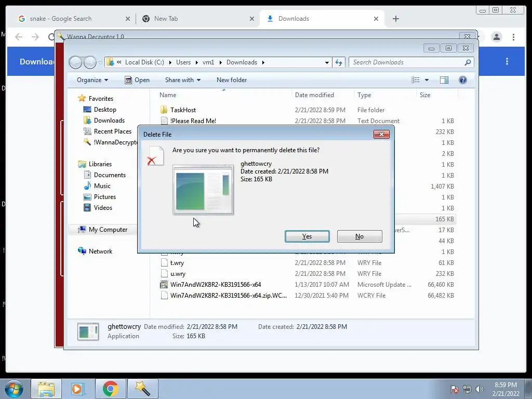Toggle the preview pane icon

[444, 80]
